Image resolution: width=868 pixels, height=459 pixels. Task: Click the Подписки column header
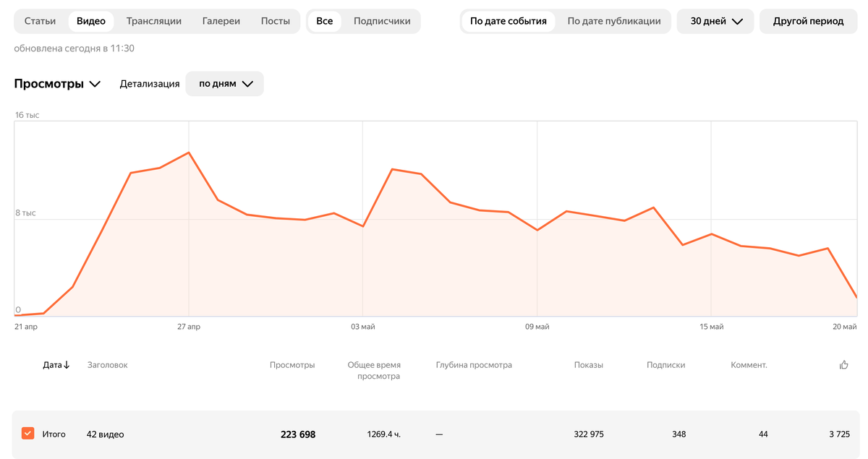[665, 365]
